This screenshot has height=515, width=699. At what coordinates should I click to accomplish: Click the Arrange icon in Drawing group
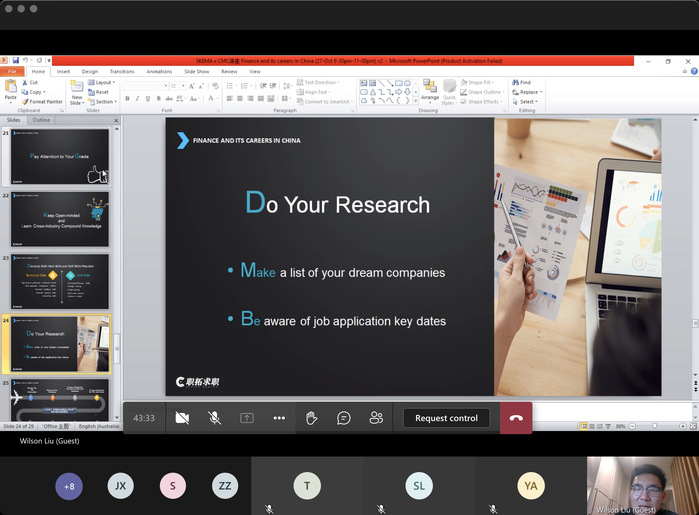[429, 91]
